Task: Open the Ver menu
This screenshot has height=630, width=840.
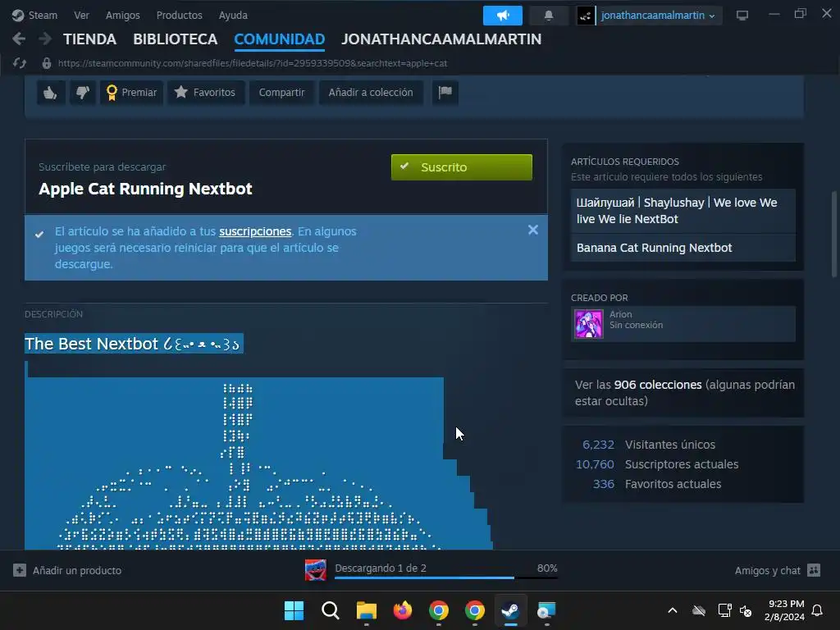Action: coord(81,15)
